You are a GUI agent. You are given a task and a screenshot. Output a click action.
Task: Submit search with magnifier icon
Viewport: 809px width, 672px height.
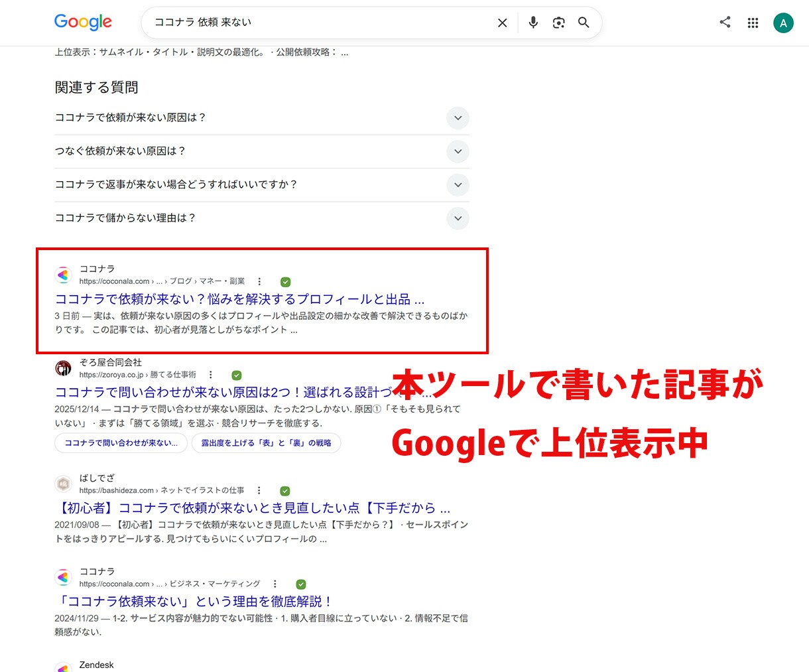[x=584, y=23]
